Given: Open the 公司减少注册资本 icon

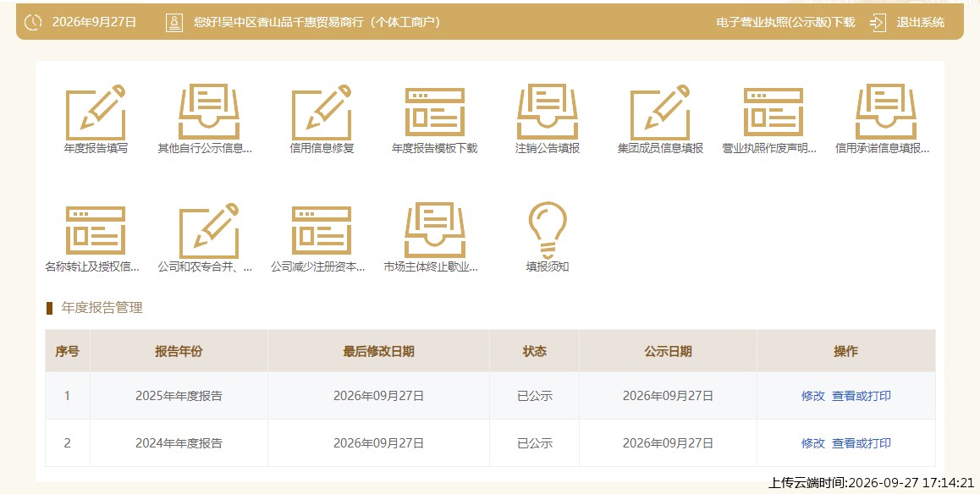Looking at the screenshot, I should tap(322, 230).
